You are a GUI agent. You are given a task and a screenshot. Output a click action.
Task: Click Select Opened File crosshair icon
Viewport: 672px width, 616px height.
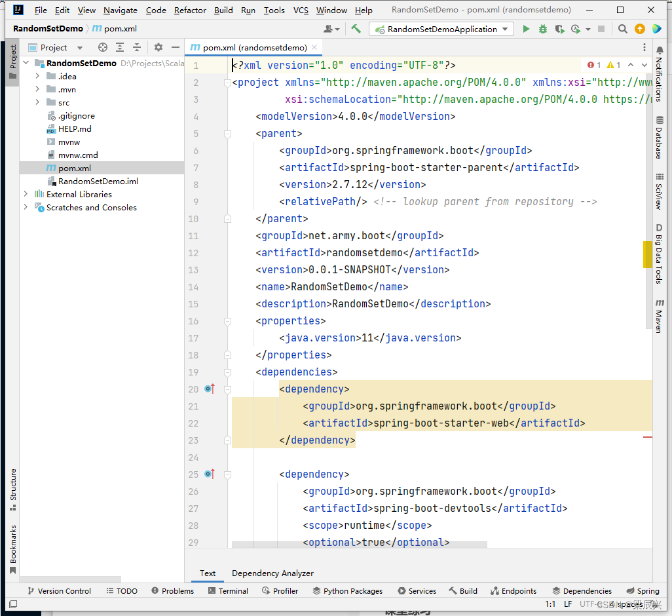pos(102,47)
